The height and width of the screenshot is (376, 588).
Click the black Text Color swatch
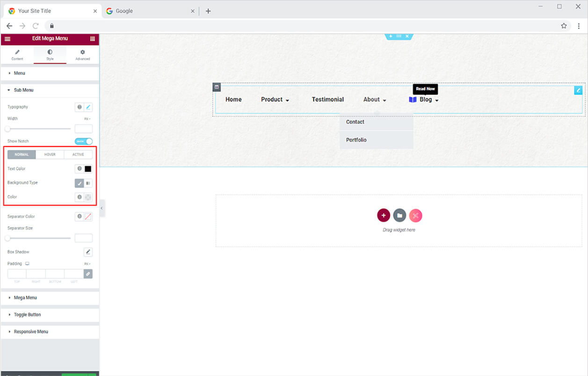88,169
